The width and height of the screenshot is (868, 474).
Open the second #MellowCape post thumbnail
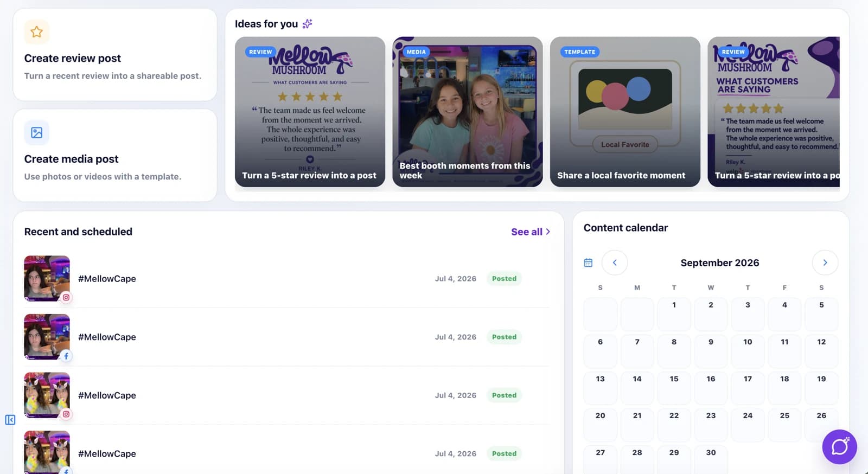(47, 337)
